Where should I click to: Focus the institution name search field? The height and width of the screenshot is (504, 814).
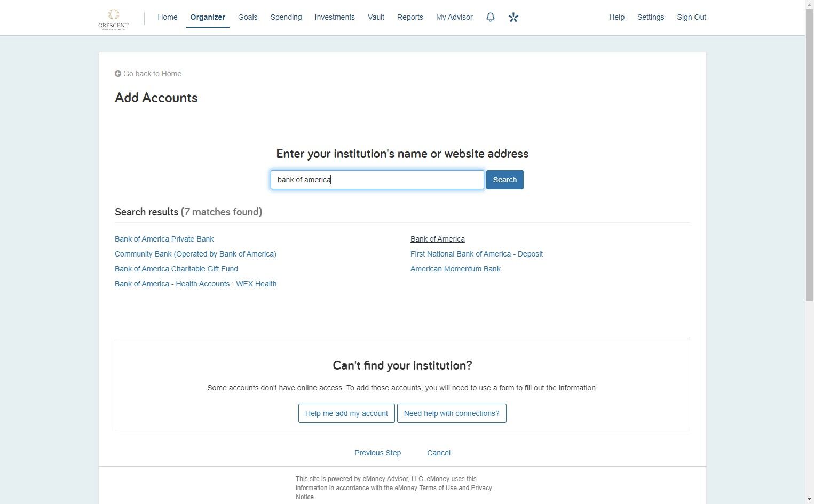coord(377,180)
